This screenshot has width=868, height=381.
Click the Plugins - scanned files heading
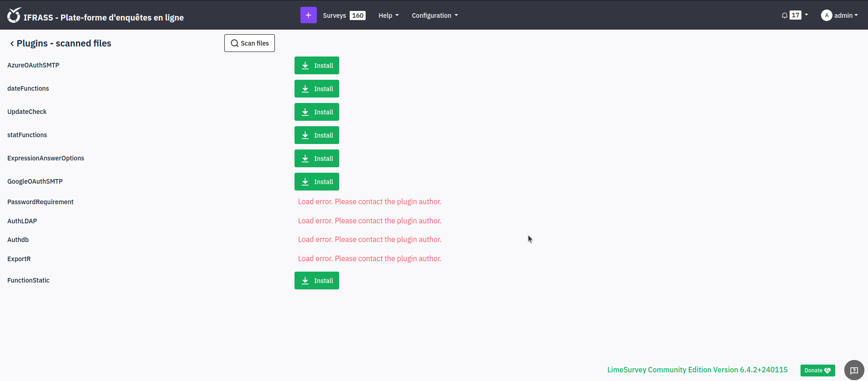(x=64, y=43)
